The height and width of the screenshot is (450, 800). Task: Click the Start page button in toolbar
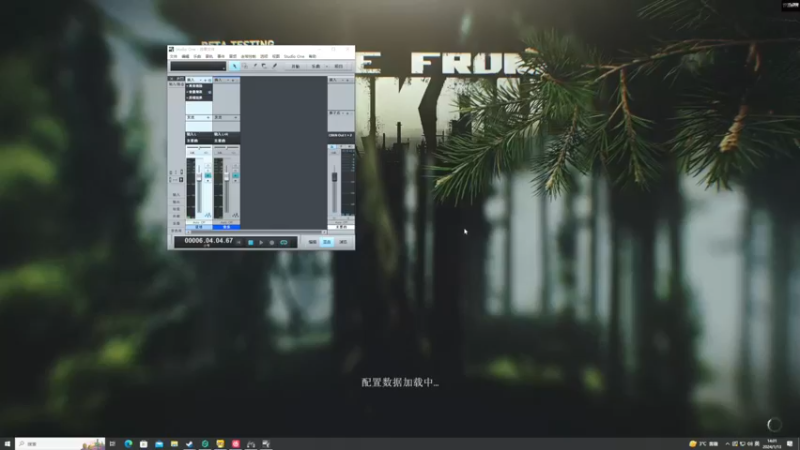click(x=295, y=66)
